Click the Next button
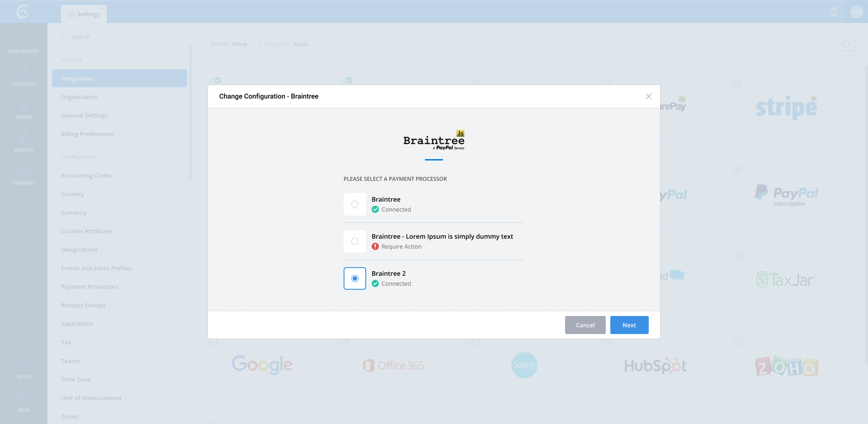 click(629, 325)
